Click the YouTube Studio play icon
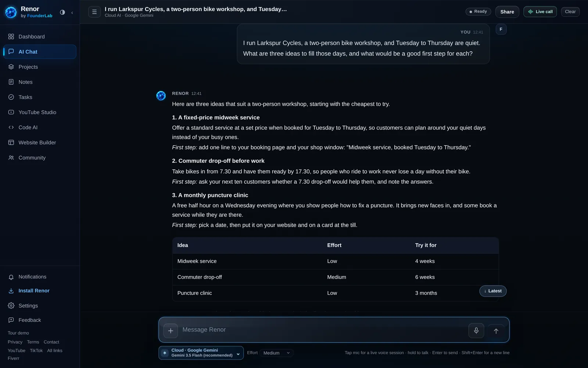Screen dimensions: 588x368 [11, 112]
